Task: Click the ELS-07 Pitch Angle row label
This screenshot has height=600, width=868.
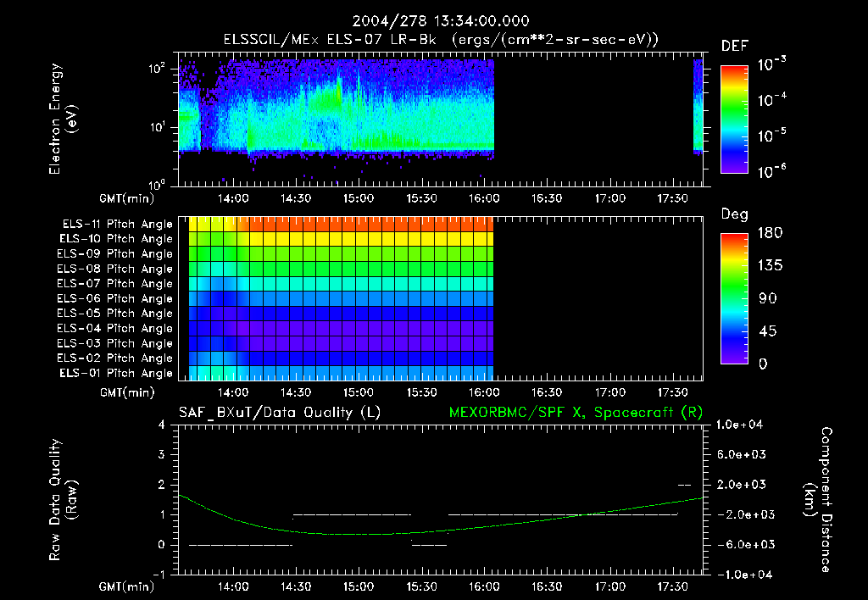Action: 115,283
